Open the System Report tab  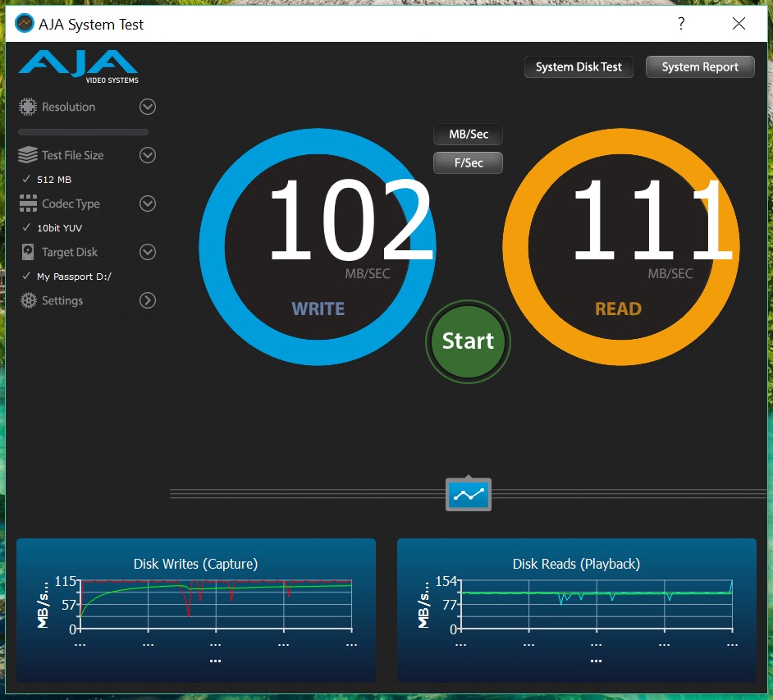[700, 67]
